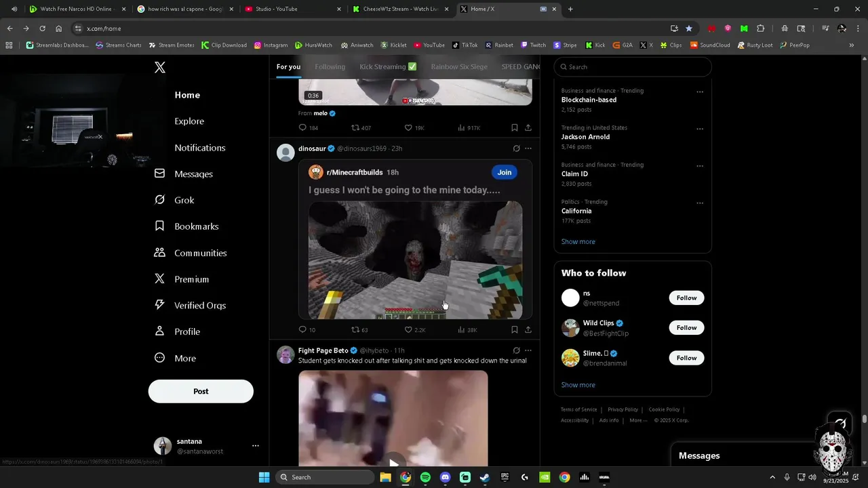Bookmark dinosaur's Minecraft post
The width and height of the screenshot is (868, 488).
coord(514,329)
